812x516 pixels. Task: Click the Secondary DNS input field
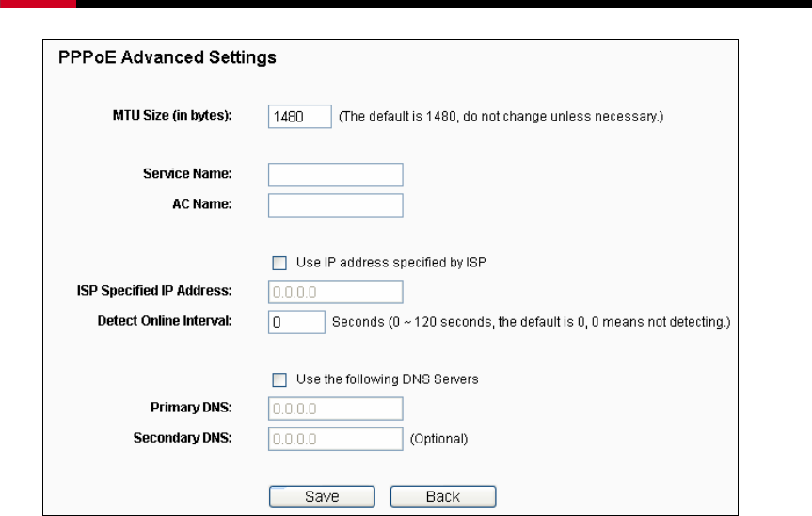click(336, 439)
